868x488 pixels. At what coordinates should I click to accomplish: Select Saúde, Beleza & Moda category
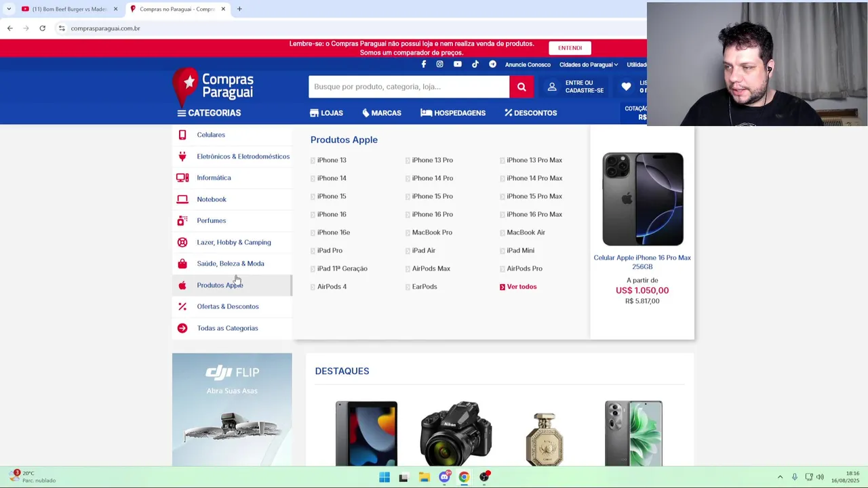point(231,264)
